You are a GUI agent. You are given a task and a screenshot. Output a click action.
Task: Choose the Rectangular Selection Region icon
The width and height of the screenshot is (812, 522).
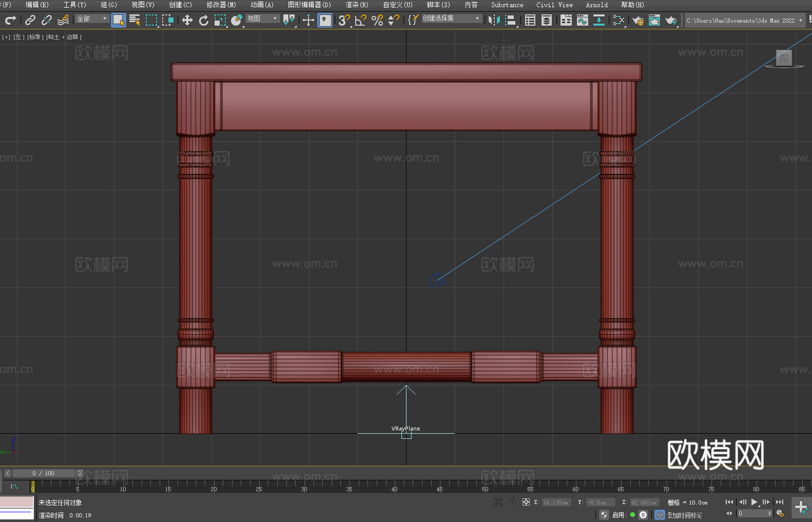151,20
